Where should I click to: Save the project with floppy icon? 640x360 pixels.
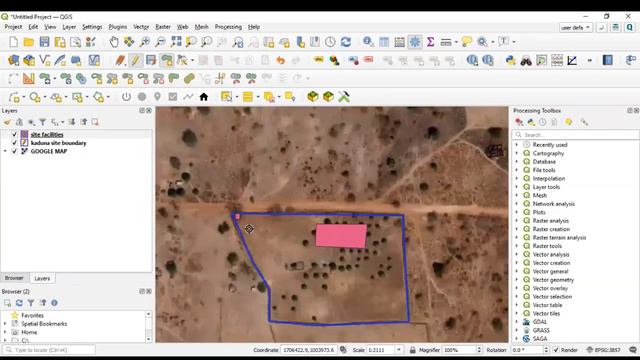click(44, 42)
